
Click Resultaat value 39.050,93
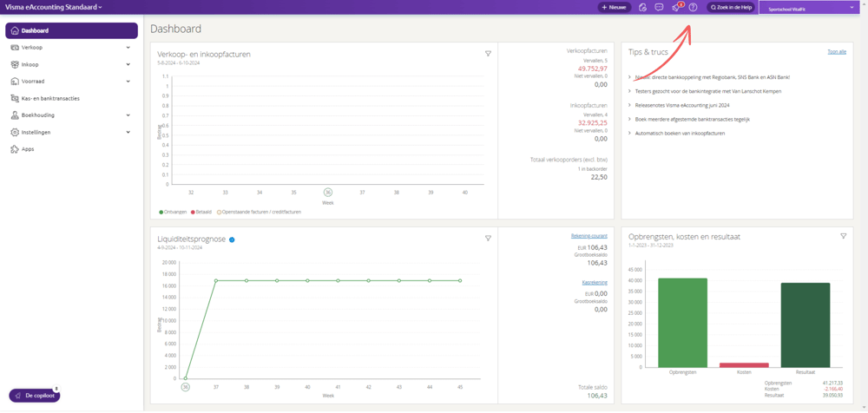point(833,396)
